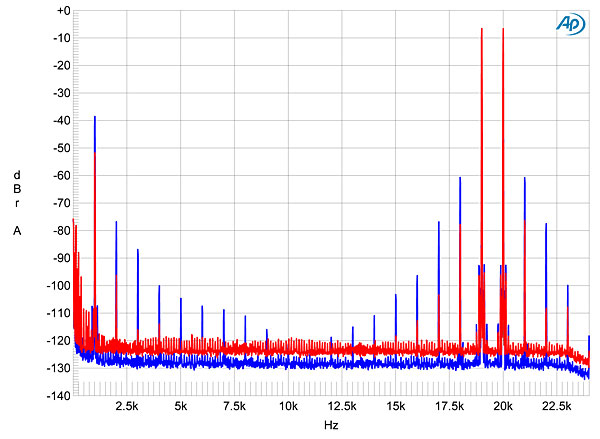Click the 2.5k label on the frequency axis
The height and width of the screenshot is (439, 600).
pos(127,406)
